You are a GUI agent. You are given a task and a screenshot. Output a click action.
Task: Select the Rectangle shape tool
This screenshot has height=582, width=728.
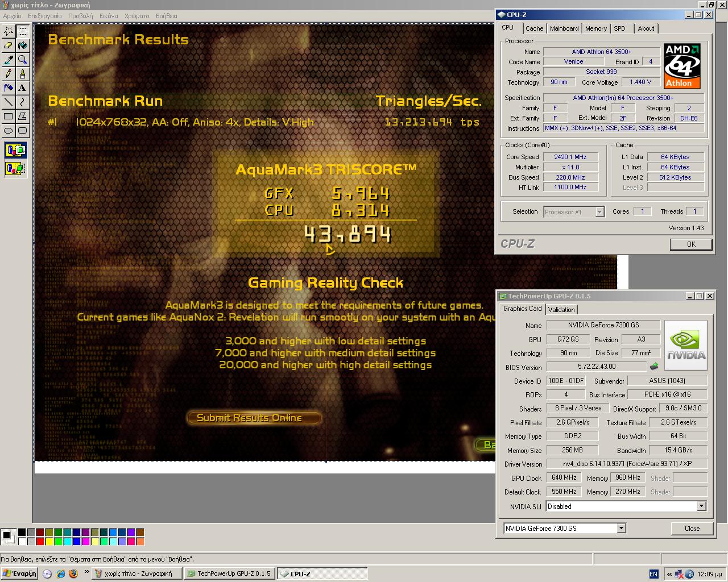coord(9,117)
